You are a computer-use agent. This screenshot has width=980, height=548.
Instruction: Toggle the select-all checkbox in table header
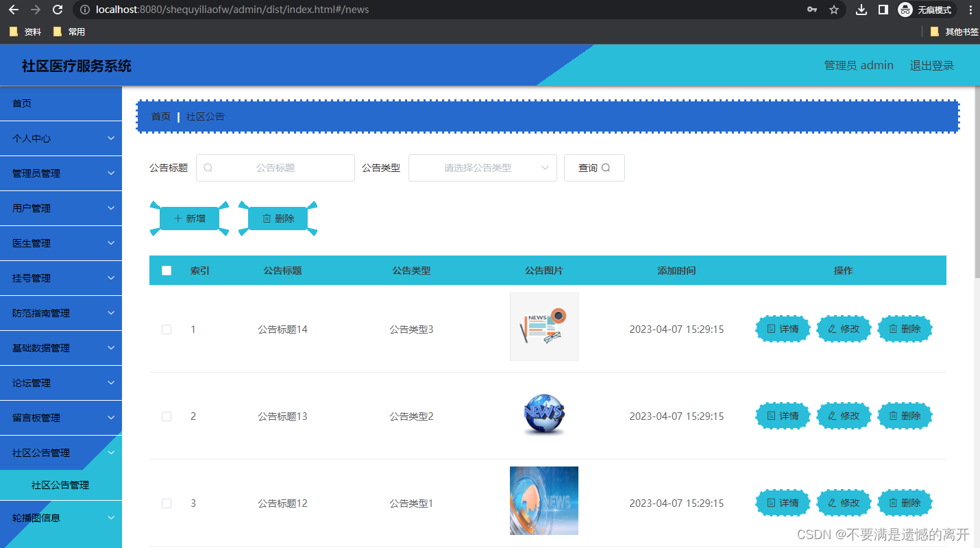(x=167, y=270)
